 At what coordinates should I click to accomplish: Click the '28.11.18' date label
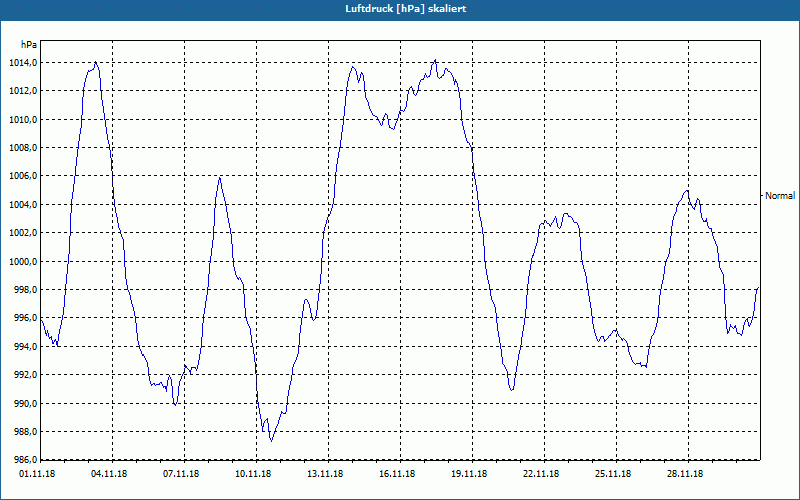click(x=685, y=474)
